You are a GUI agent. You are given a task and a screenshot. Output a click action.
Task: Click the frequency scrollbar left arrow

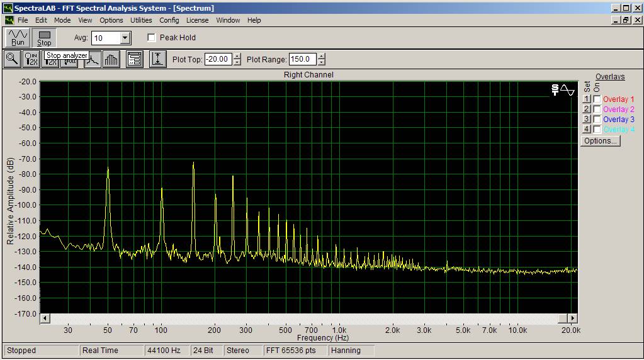tap(45, 318)
